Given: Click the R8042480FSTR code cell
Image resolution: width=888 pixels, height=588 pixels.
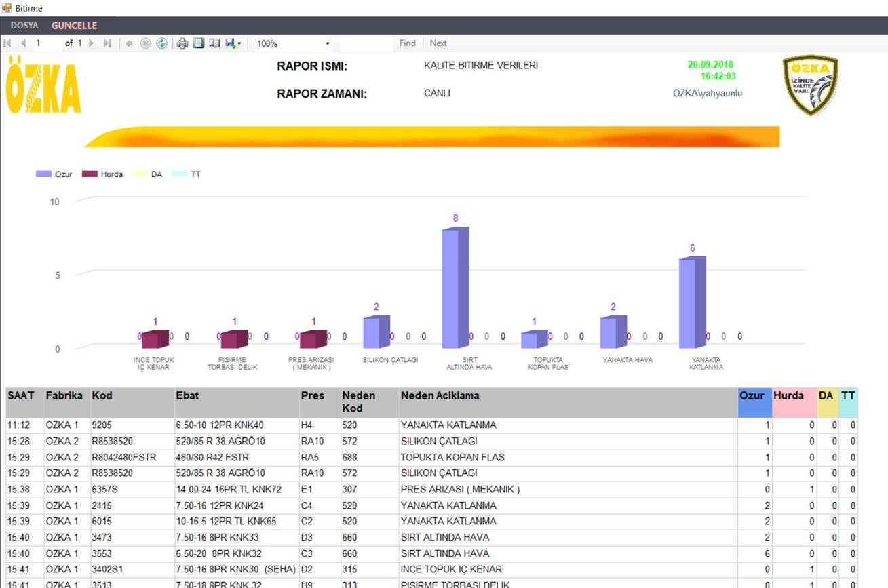Looking at the screenshot, I should tap(132, 457).
